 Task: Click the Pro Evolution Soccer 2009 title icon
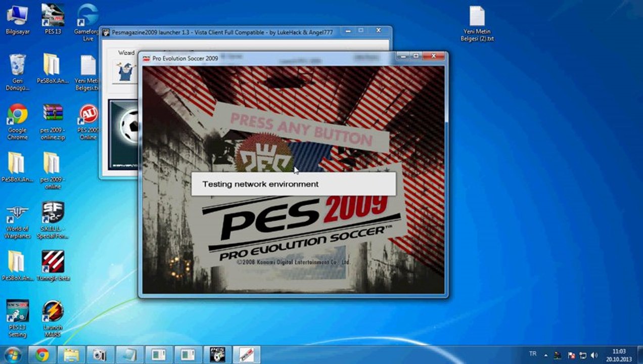[147, 58]
